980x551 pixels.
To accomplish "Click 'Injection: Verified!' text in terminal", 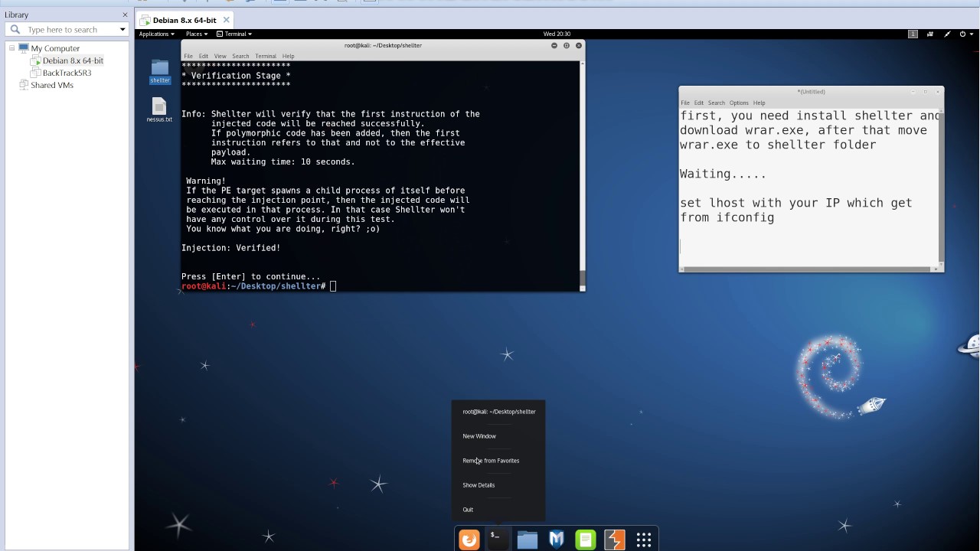I will click(231, 248).
